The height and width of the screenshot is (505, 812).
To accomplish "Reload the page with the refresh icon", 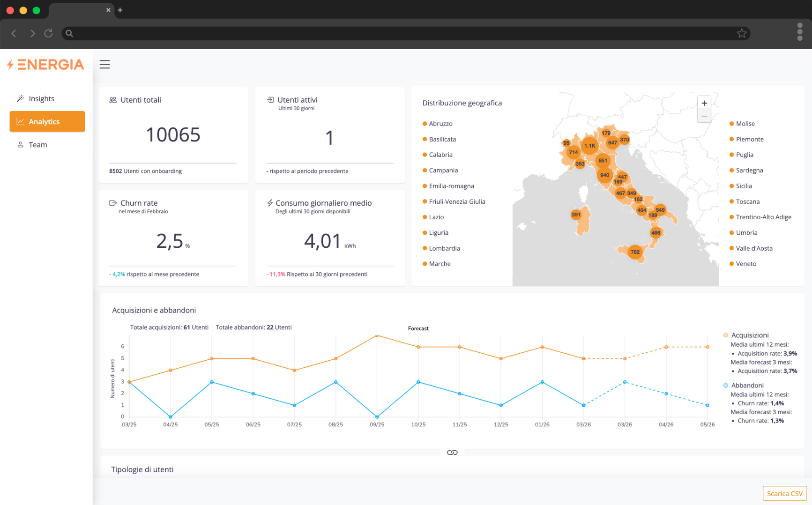I will (48, 33).
